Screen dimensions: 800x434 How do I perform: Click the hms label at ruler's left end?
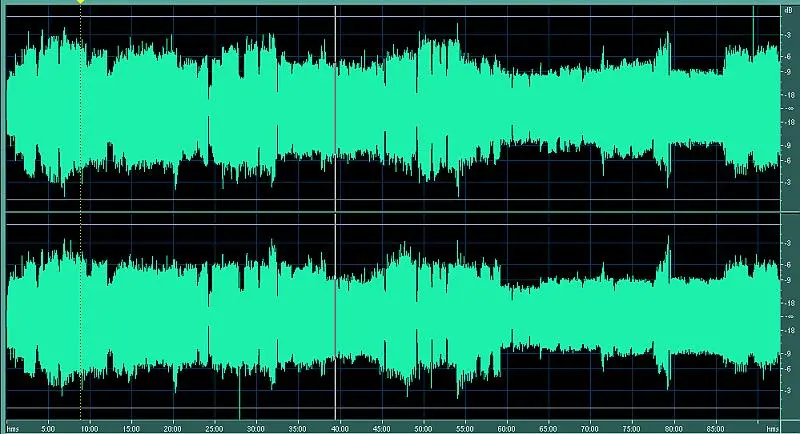point(11,427)
